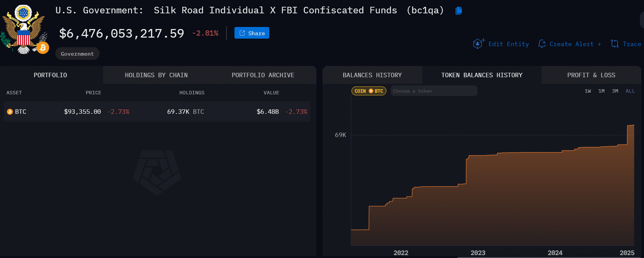Image resolution: width=644 pixels, height=258 pixels.
Task: Click the Government tag label
Action: (x=77, y=54)
